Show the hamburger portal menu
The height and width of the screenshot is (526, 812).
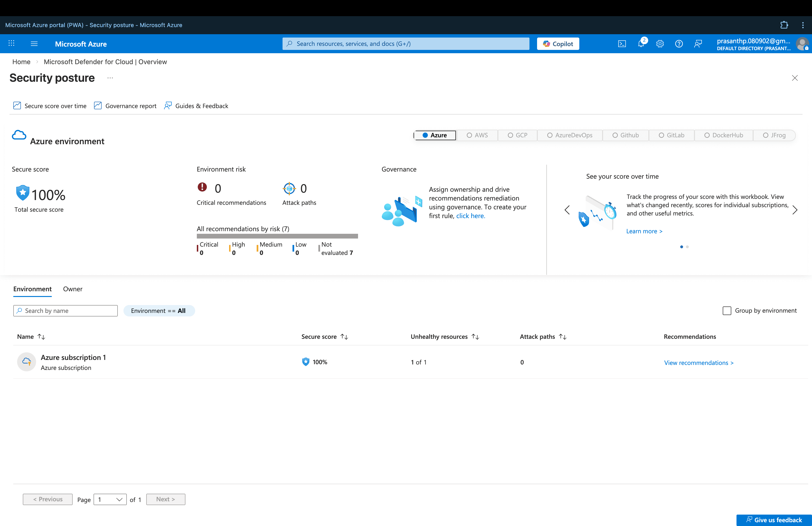click(34, 44)
